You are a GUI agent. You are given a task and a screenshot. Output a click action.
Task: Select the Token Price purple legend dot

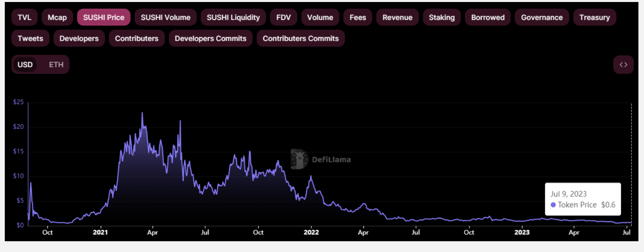553,205
